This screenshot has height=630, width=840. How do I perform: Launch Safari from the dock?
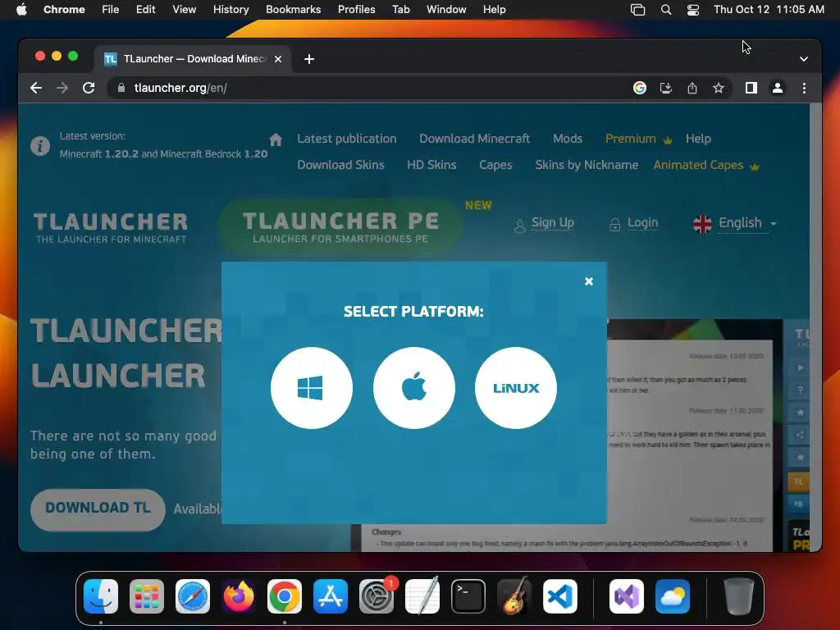(193, 596)
